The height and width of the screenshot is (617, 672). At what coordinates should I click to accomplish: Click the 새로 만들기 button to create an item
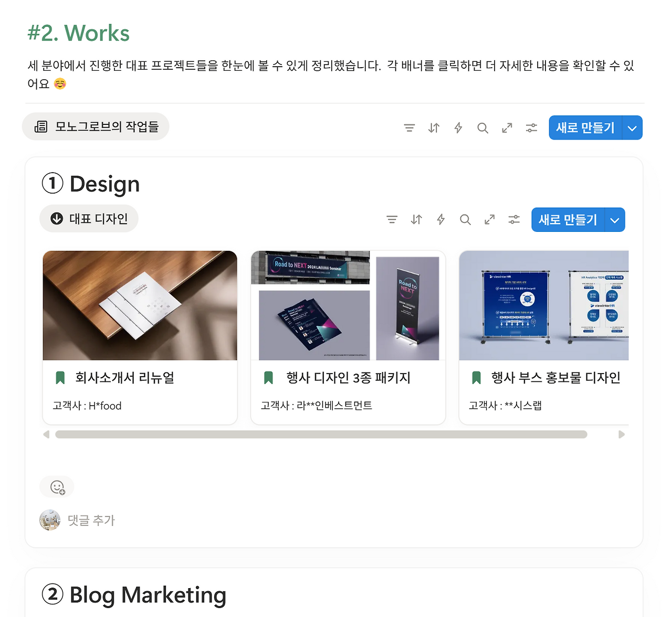(584, 127)
